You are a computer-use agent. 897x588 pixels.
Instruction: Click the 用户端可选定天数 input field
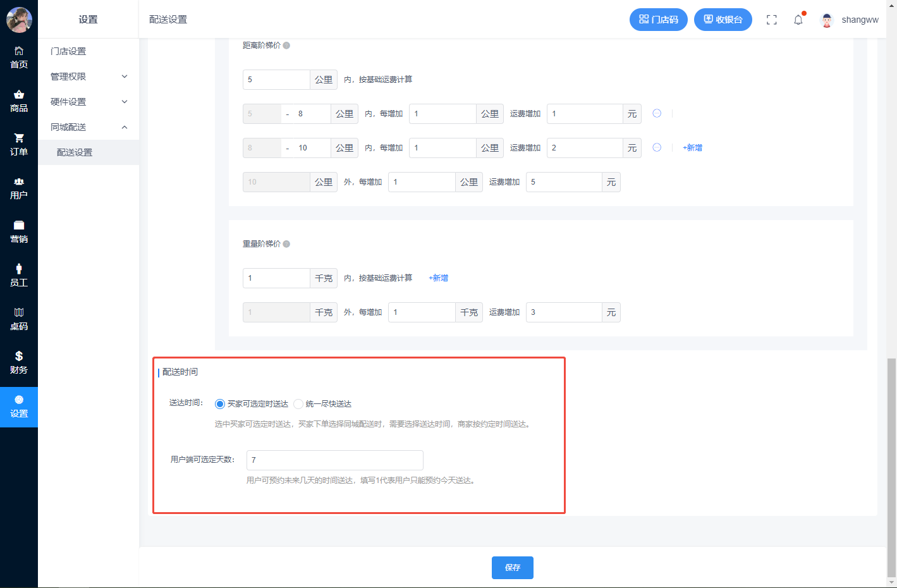[334, 460]
